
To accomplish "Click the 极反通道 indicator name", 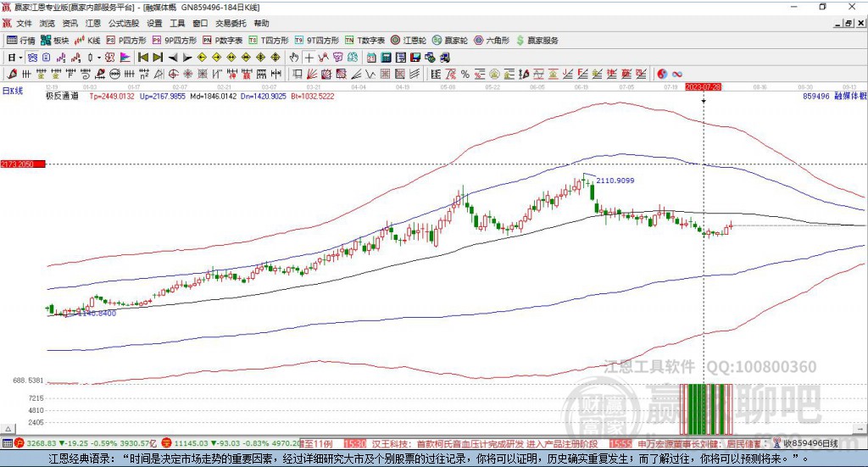I will pos(62,96).
